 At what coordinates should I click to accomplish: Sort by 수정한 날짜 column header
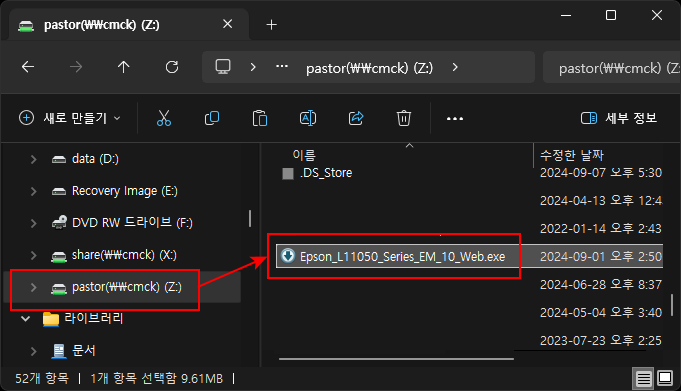pyautogui.click(x=572, y=155)
